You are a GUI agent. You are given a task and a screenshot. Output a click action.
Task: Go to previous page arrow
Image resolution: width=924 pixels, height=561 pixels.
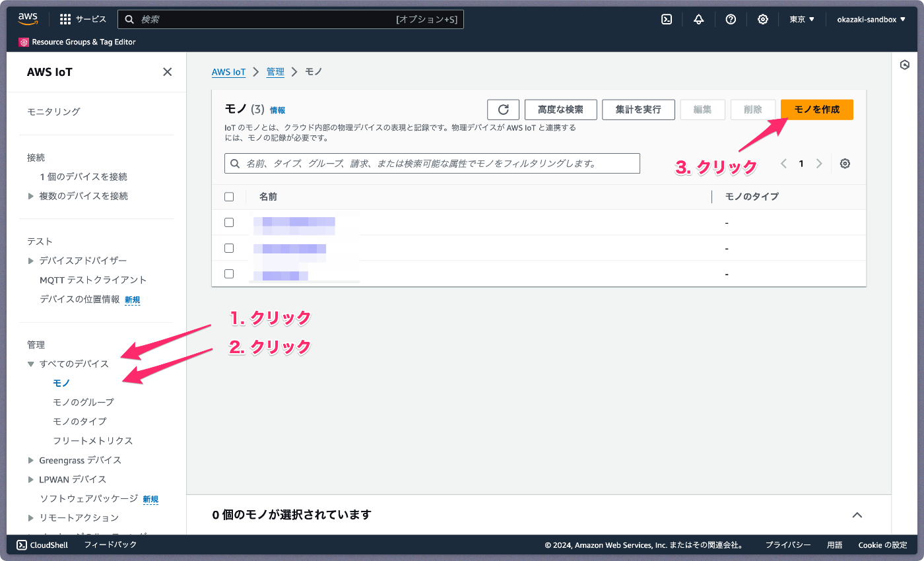pos(784,164)
